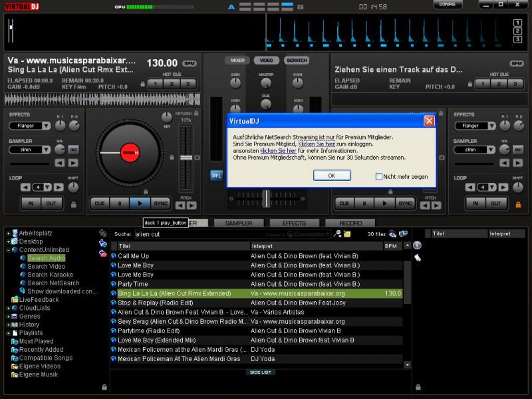This screenshot has height=399, width=532.
Task: Open the RECORD tab
Action: point(350,223)
